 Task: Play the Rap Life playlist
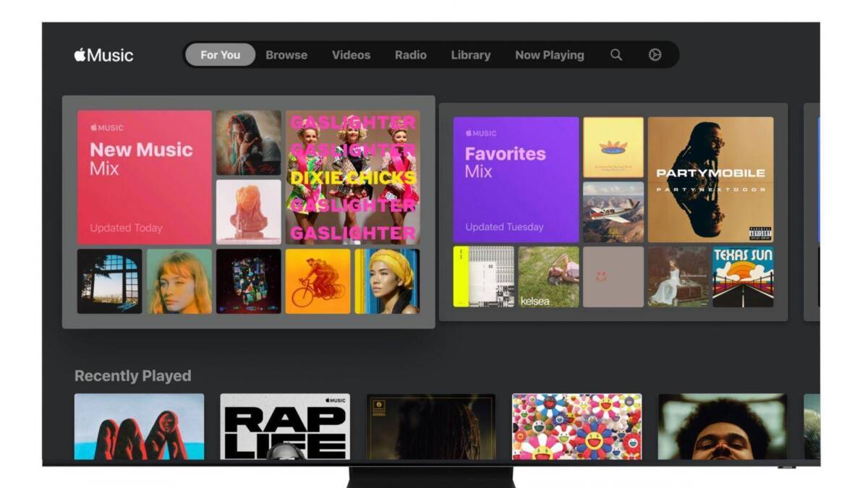click(285, 427)
